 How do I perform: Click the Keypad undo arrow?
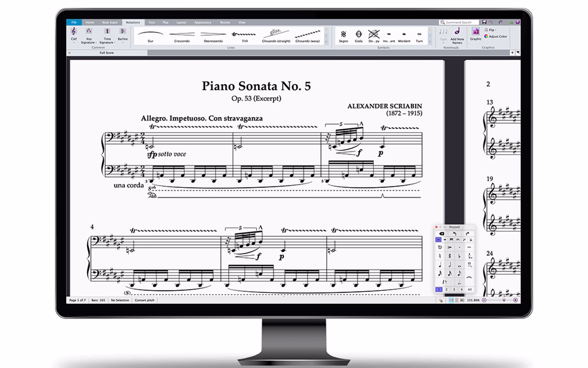(x=454, y=233)
